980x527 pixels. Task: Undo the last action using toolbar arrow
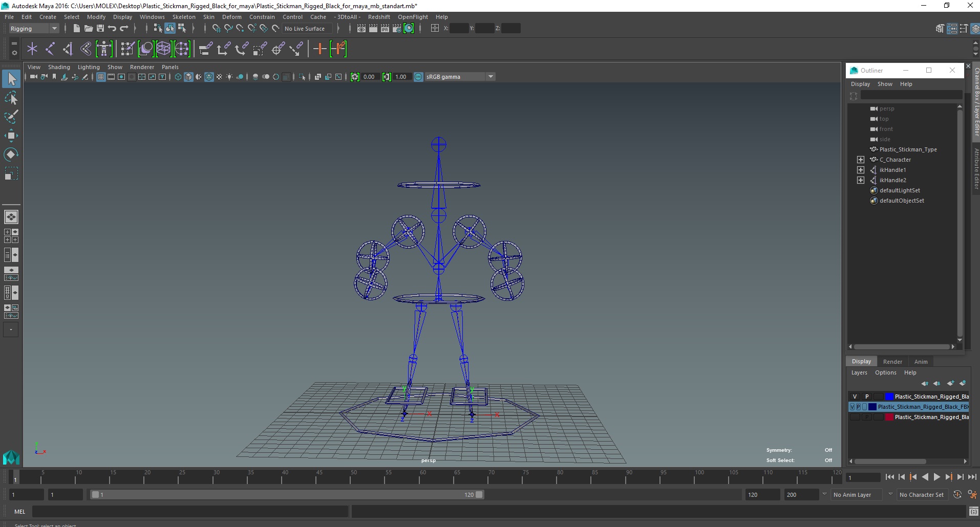(112, 29)
